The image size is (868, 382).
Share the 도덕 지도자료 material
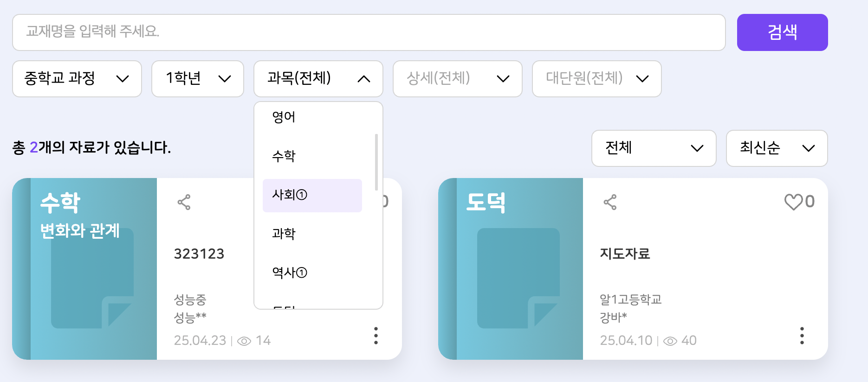(610, 202)
